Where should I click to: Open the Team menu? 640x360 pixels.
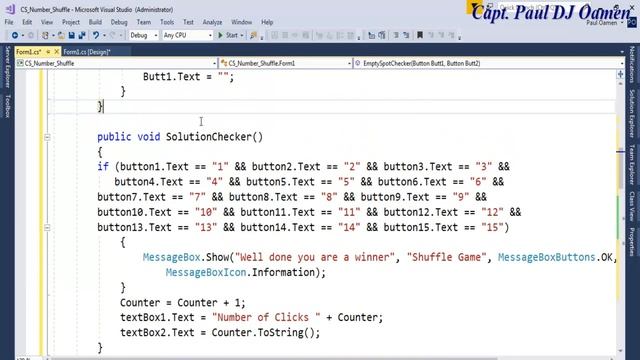pyautogui.click(x=143, y=22)
